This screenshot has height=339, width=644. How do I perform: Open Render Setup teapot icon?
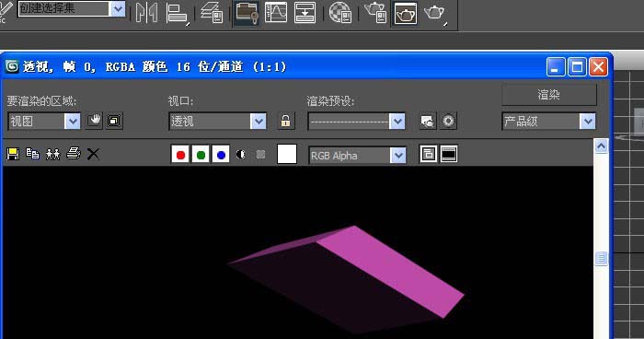tap(375, 12)
